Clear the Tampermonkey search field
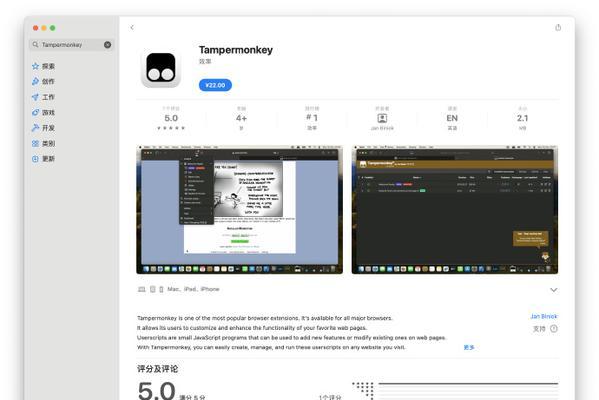This screenshot has width=599, height=400. [x=108, y=45]
